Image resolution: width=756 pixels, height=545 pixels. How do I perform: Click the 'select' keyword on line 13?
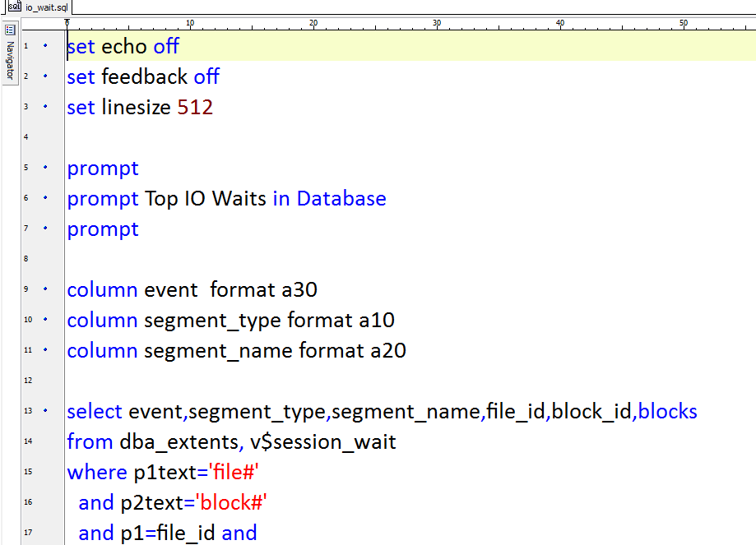coord(95,412)
